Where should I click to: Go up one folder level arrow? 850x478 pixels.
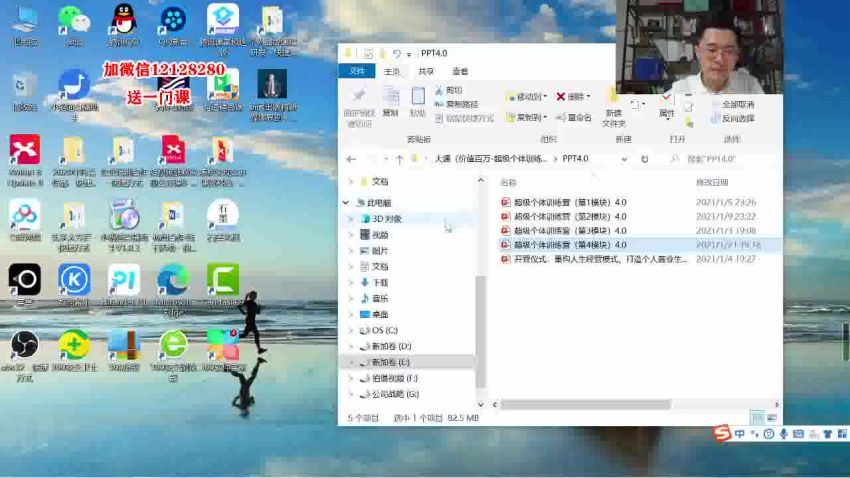click(x=400, y=159)
